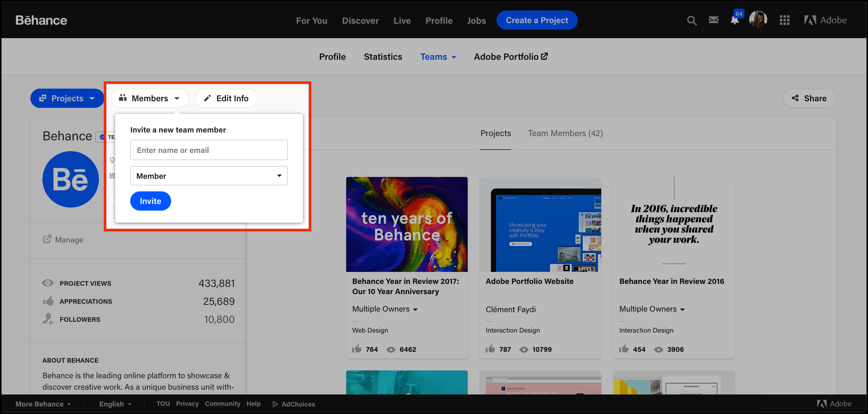
Task: Open the Help footer link
Action: (x=253, y=403)
